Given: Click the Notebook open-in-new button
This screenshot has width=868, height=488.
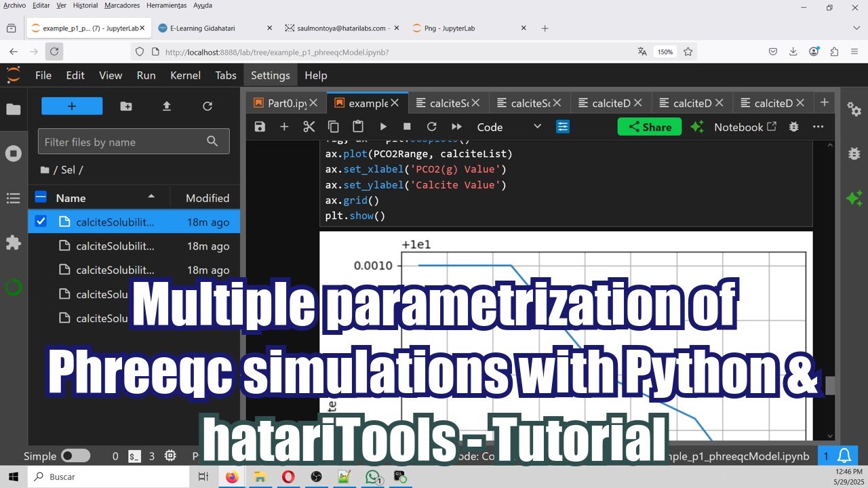Looking at the screenshot, I should coord(745,127).
